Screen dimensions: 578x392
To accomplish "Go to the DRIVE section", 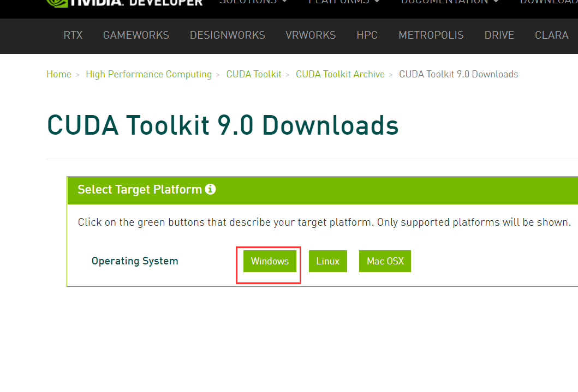I will point(499,35).
